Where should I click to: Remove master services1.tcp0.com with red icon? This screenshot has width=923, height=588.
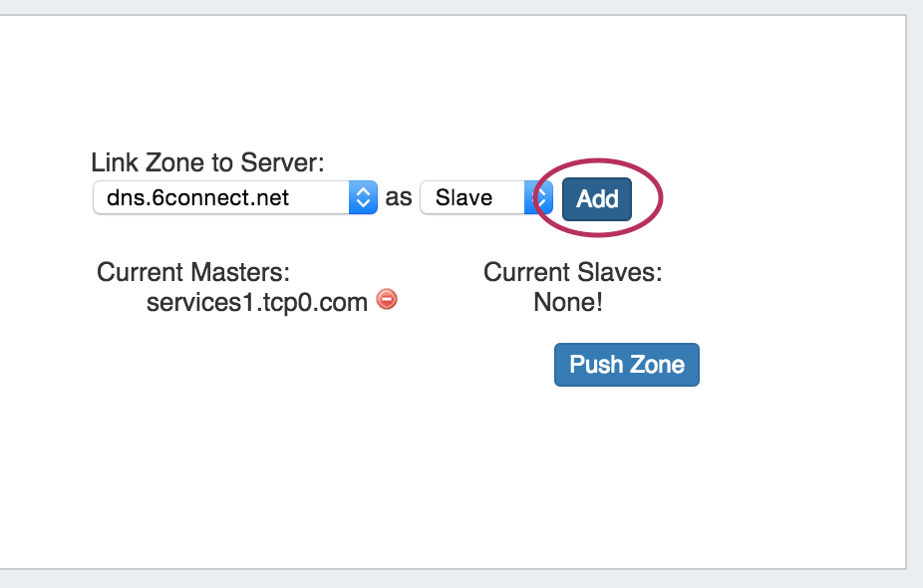point(387,299)
